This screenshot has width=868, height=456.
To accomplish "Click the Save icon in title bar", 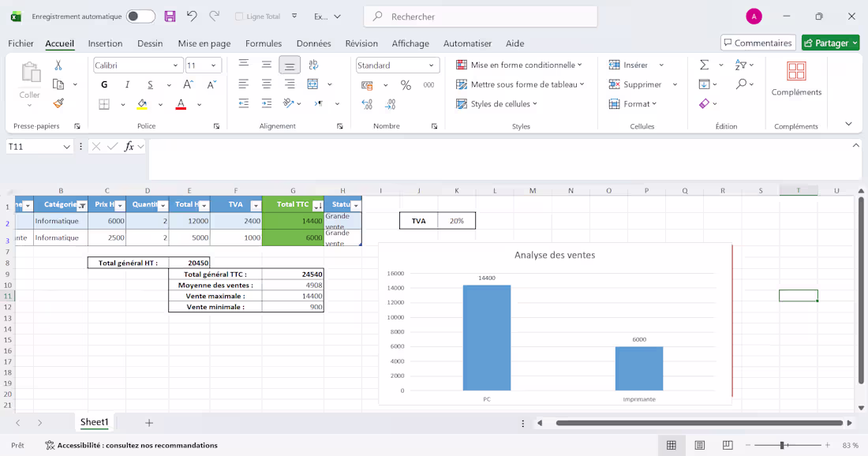I will click(x=170, y=17).
